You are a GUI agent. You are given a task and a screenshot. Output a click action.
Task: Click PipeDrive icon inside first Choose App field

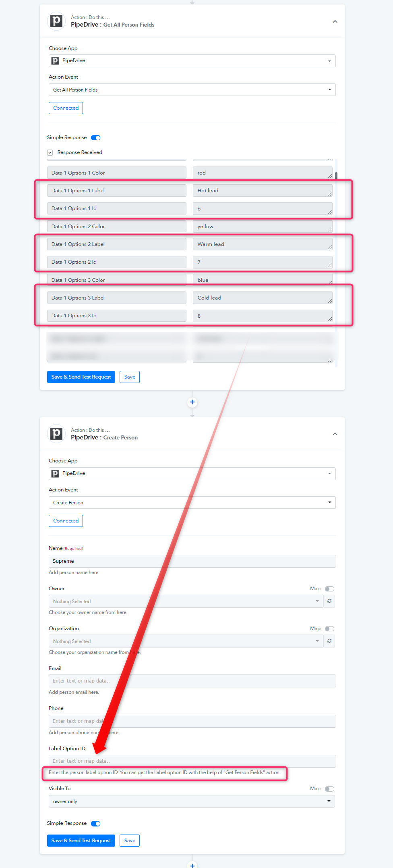pyautogui.click(x=55, y=61)
